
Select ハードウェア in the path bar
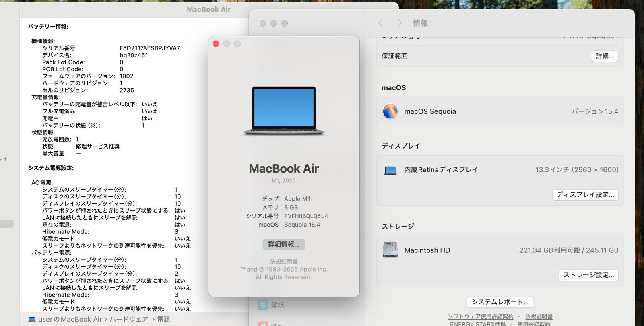point(129,320)
